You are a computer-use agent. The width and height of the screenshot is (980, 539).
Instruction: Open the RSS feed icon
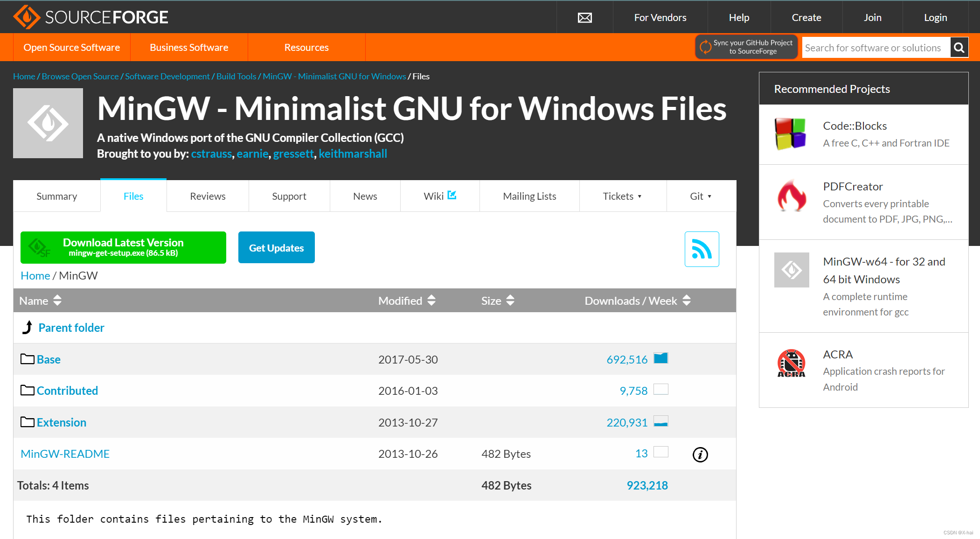pos(702,249)
